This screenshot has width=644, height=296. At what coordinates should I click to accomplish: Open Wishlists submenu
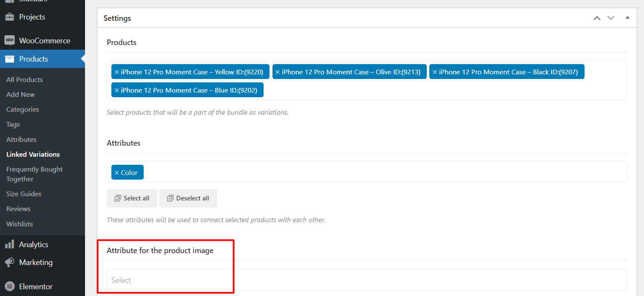[20, 224]
